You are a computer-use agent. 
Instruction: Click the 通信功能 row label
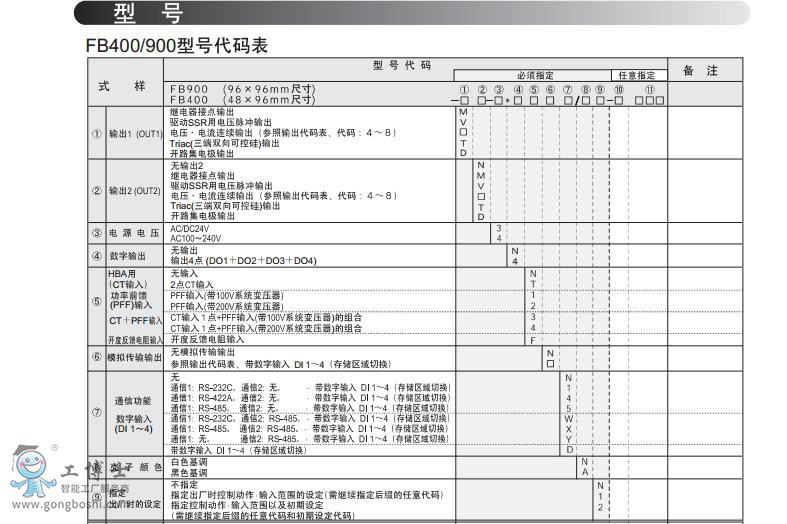tap(134, 400)
